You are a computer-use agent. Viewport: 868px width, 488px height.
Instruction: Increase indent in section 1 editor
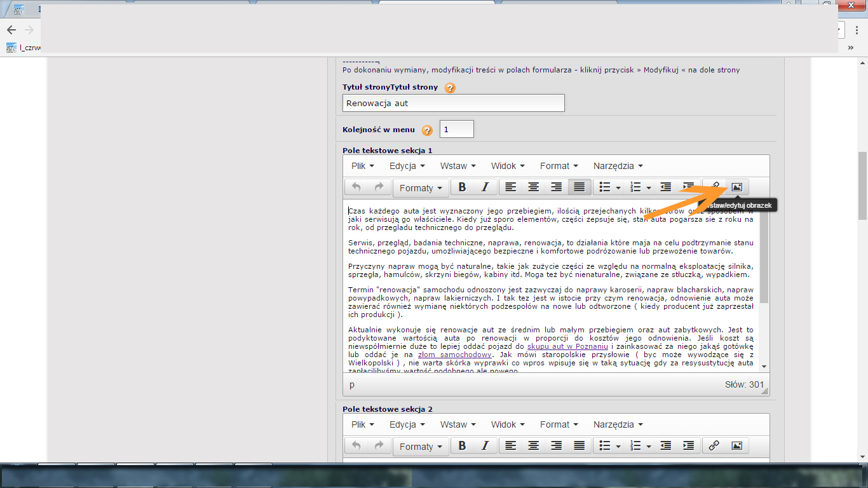[688, 187]
